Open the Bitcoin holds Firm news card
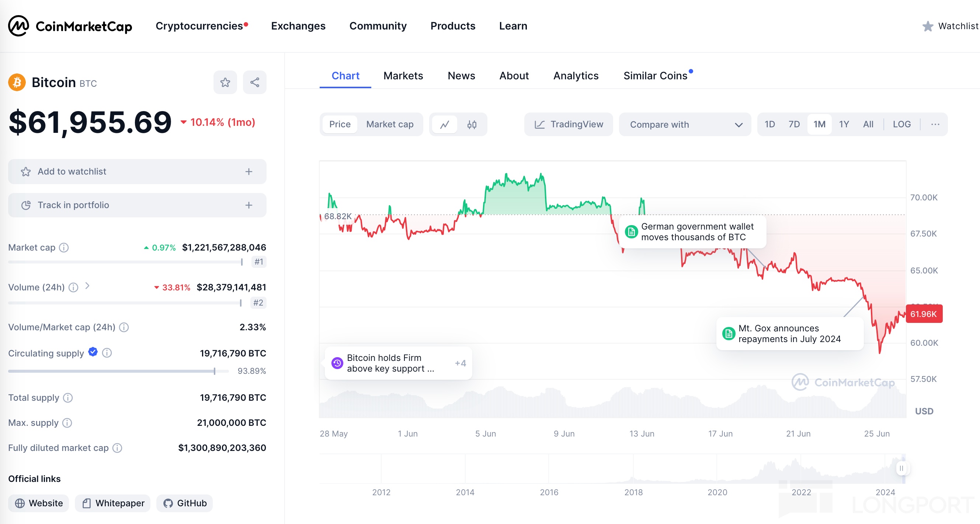The image size is (980, 524). click(x=398, y=363)
